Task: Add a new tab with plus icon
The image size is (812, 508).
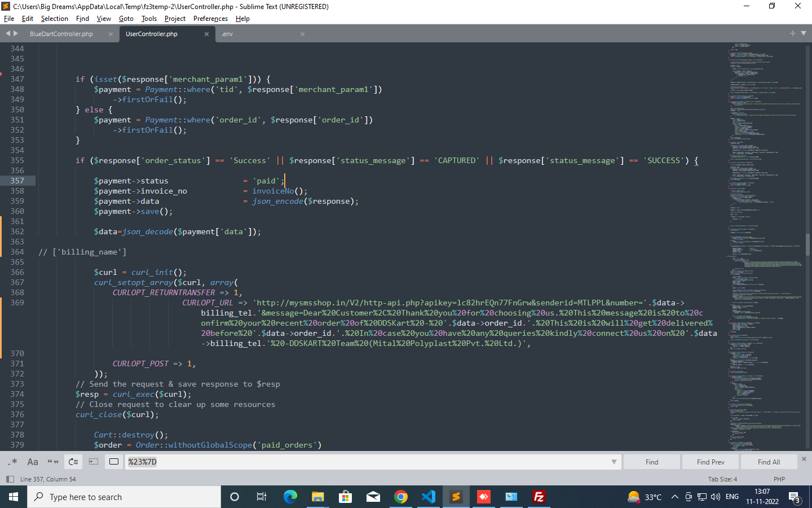Action: 792,34
